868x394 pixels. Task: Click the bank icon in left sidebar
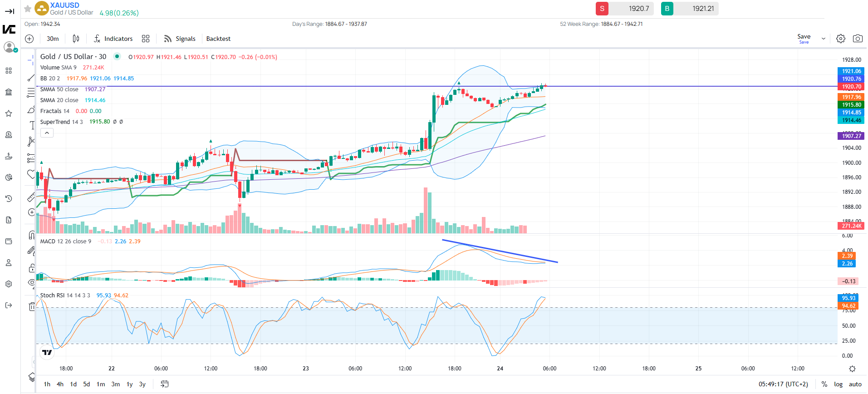tap(9, 92)
